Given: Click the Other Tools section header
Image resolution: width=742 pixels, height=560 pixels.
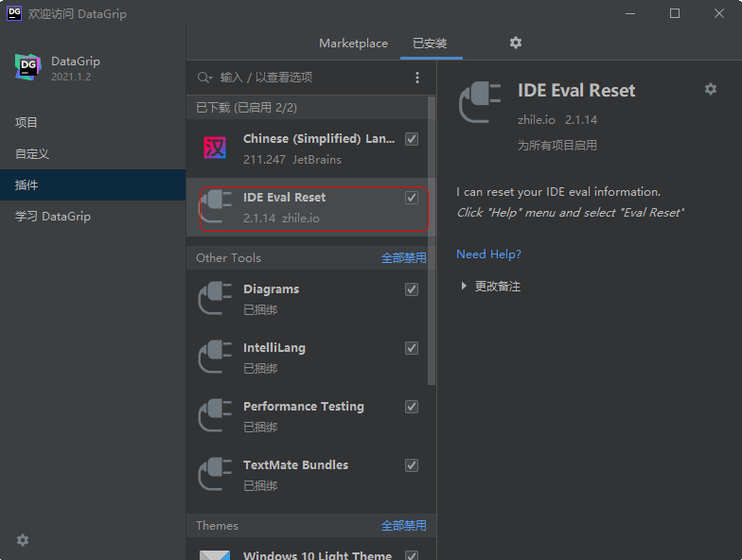Looking at the screenshot, I should [x=229, y=257].
